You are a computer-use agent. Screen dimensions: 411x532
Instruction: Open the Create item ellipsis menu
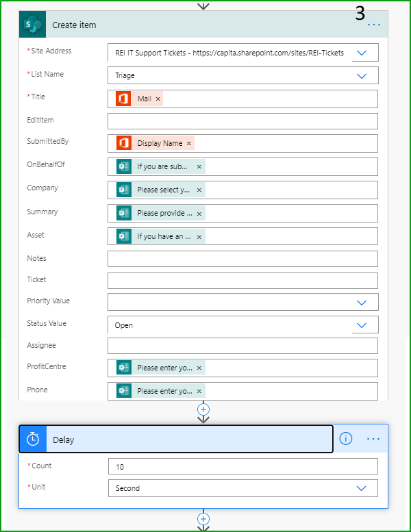pos(373,25)
